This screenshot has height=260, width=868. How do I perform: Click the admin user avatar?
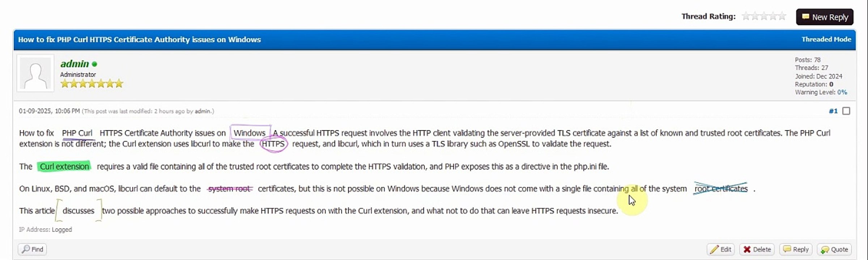coord(35,73)
